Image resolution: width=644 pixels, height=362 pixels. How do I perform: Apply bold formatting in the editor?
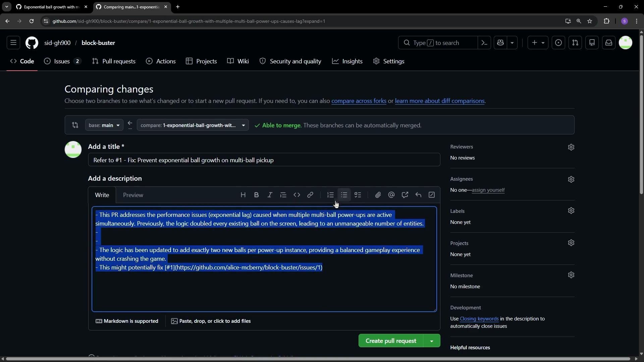tap(257, 195)
